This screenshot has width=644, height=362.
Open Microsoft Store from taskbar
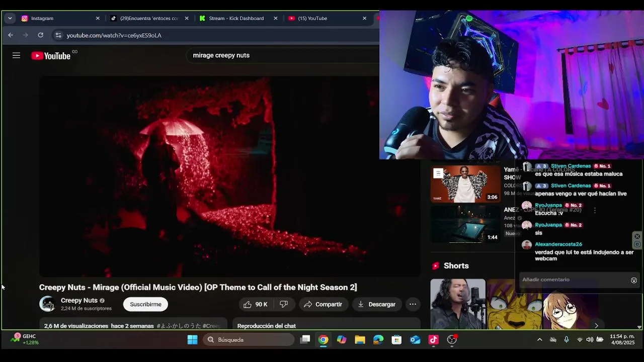pos(396,340)
